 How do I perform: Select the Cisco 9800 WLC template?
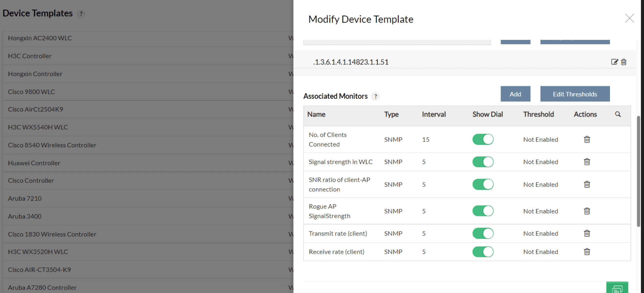pos(31,91)
